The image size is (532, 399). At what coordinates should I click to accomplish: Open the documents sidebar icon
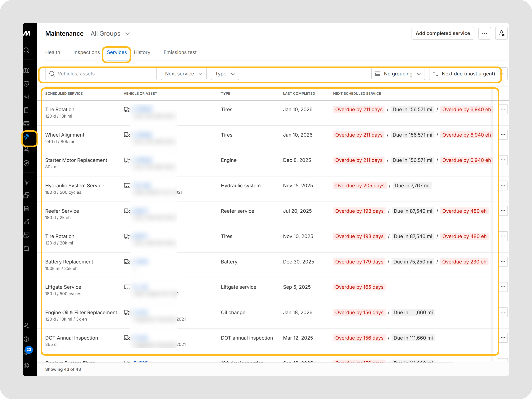click(x=26, y=208)
